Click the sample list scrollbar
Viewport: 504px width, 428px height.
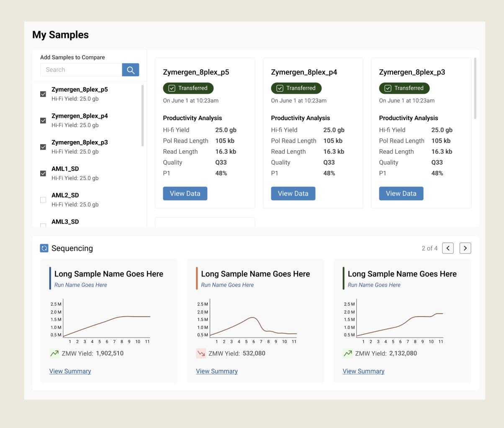pos(143,116)
